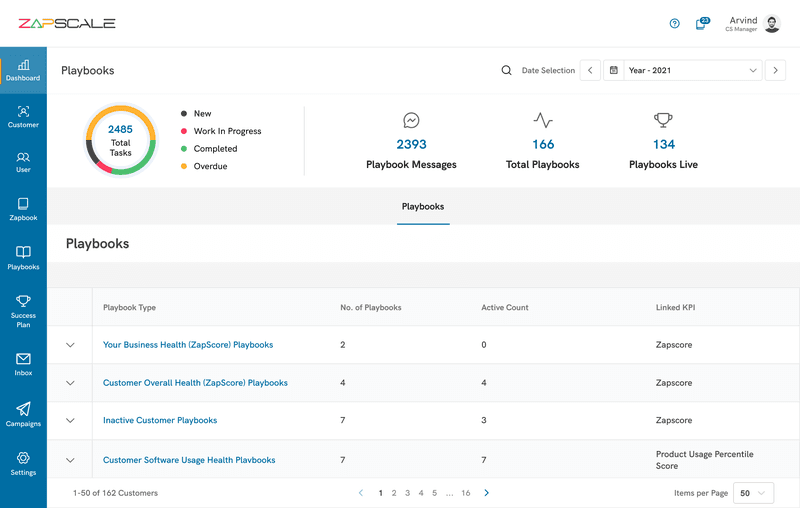Click the Linked KPI column header

(676, 308)
